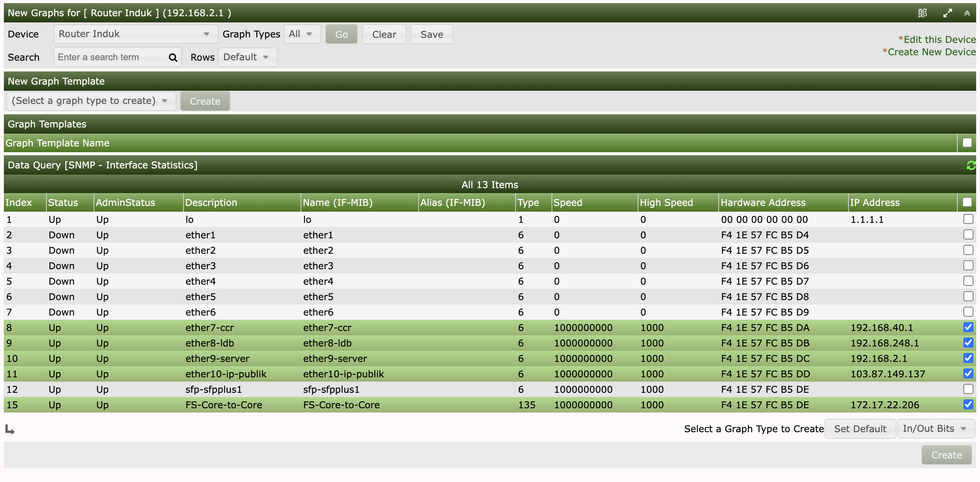
Task: Collapse the filter panel with double chevron
Action: [967, 13]
